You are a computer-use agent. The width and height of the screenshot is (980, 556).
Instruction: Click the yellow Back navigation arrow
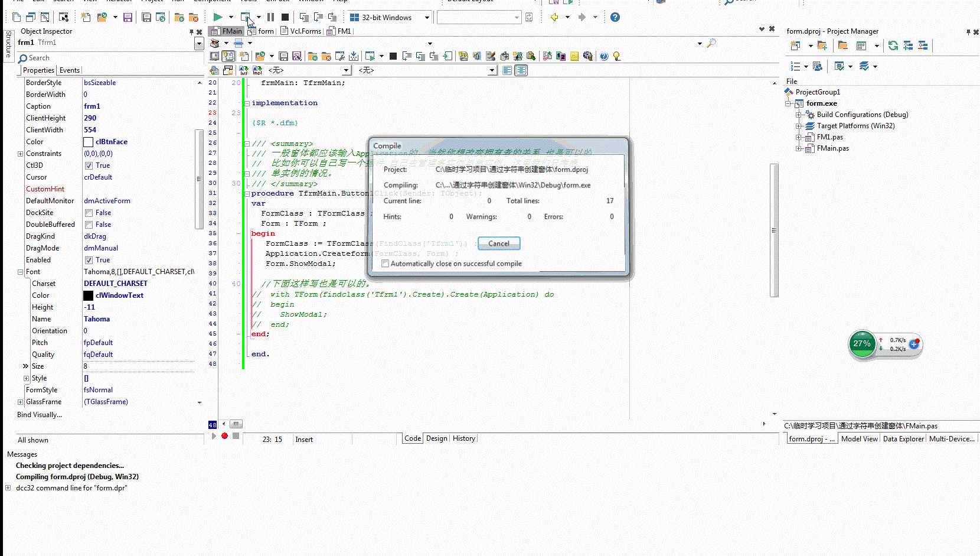554,17
